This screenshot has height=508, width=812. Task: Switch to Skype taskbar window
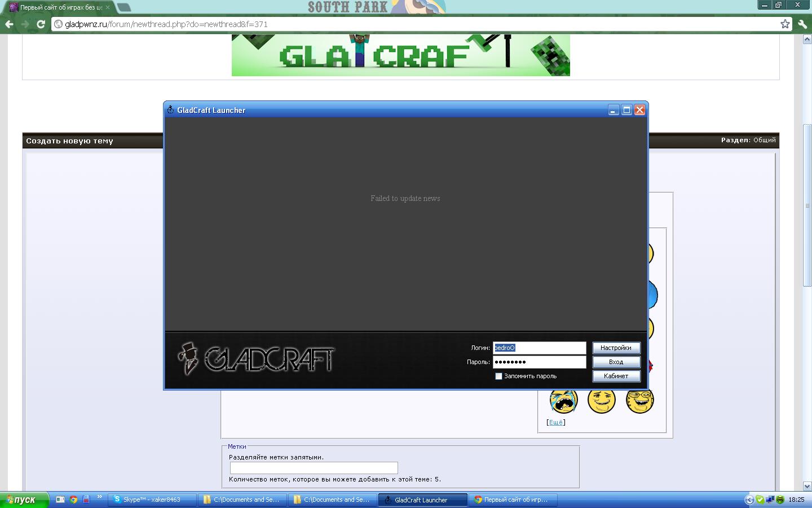pyautogui.click(x=152, y=500)
